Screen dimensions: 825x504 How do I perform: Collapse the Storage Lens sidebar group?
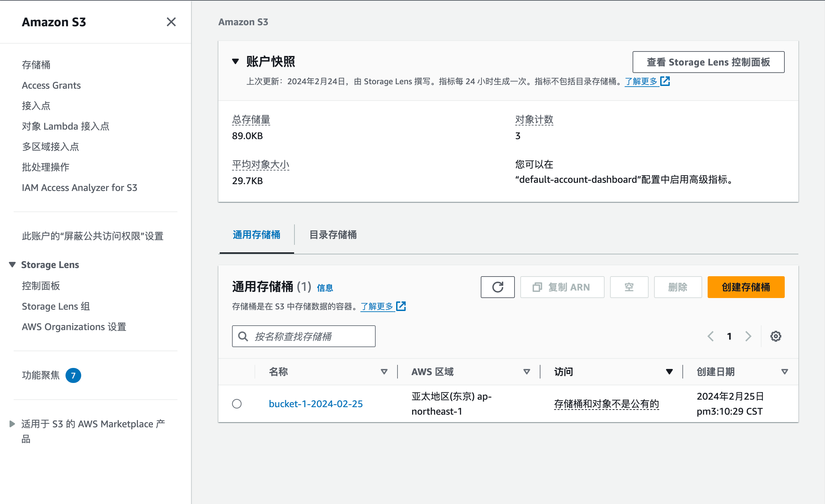[12, 265]
